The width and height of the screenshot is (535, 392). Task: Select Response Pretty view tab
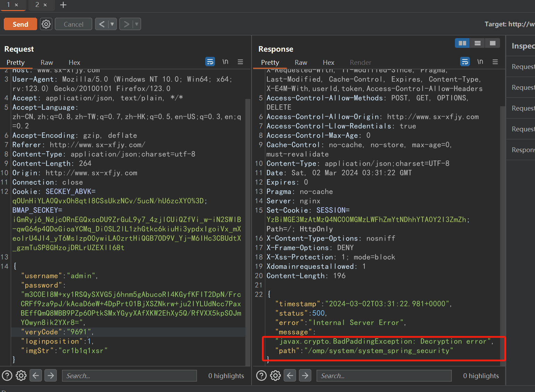pyautogui.click(x=270, y=62)
